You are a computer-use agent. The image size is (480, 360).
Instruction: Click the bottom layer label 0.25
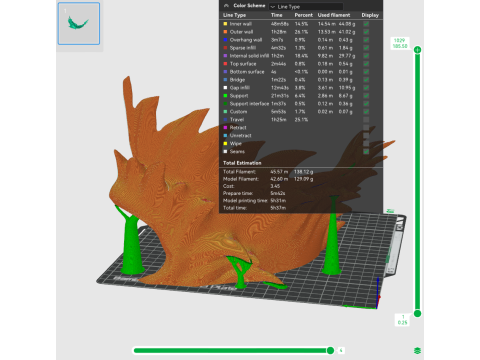pos(403,323)
